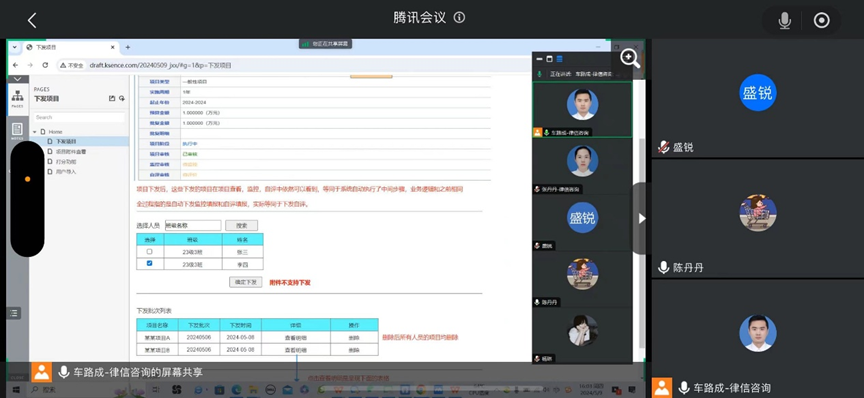Tap the microphone icon in the top bar
The image size is (864, 398).
point(784,21)
